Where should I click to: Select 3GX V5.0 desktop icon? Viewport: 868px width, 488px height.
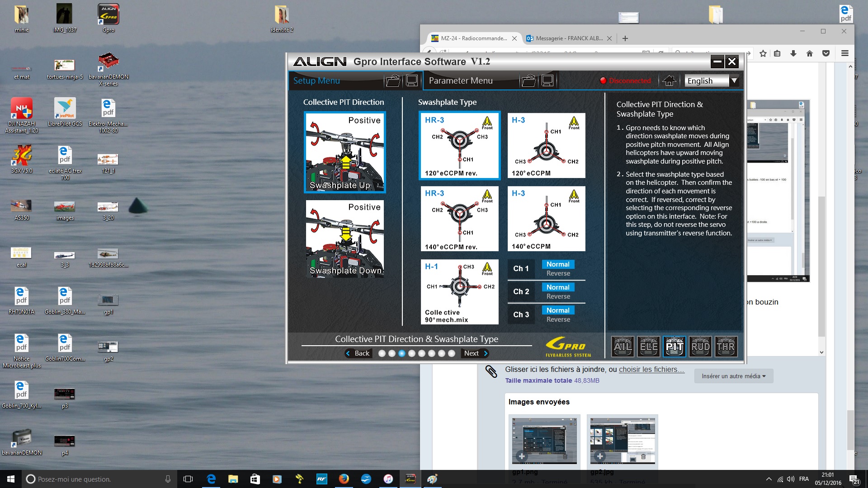click(22, 159)
